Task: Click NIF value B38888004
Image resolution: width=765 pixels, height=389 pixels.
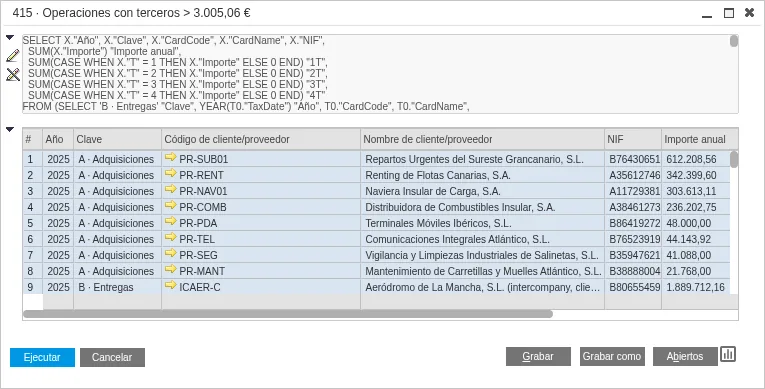Action: [x=634, y=271]
